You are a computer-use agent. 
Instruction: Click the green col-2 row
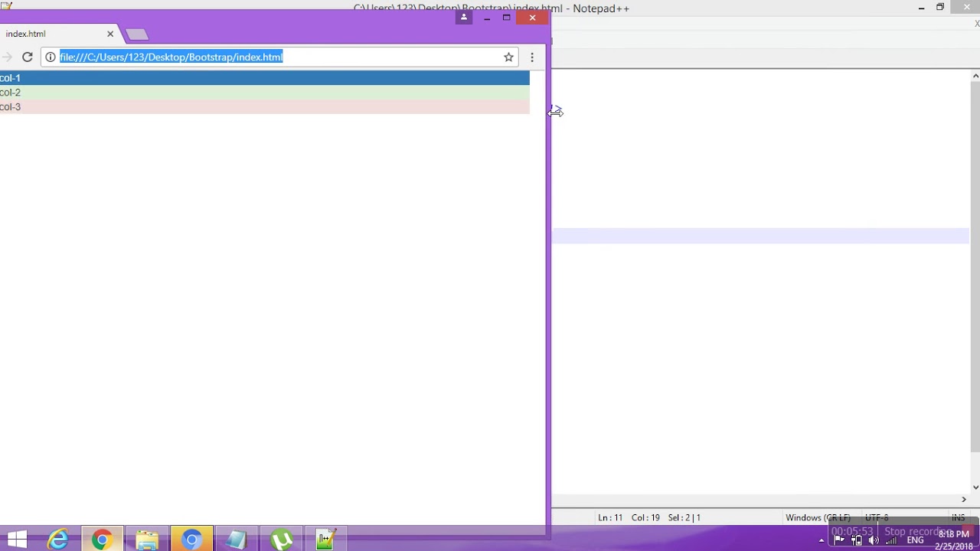point(264,93)
